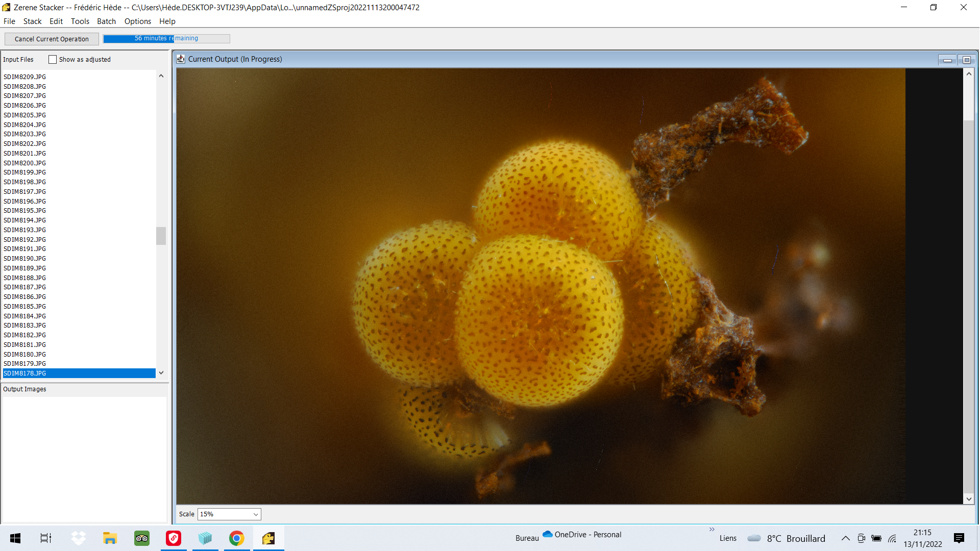Viewport: 980px width, 551px height.
Task: Select SDIM8193.JPG in input files
Action: pos(24,230)
